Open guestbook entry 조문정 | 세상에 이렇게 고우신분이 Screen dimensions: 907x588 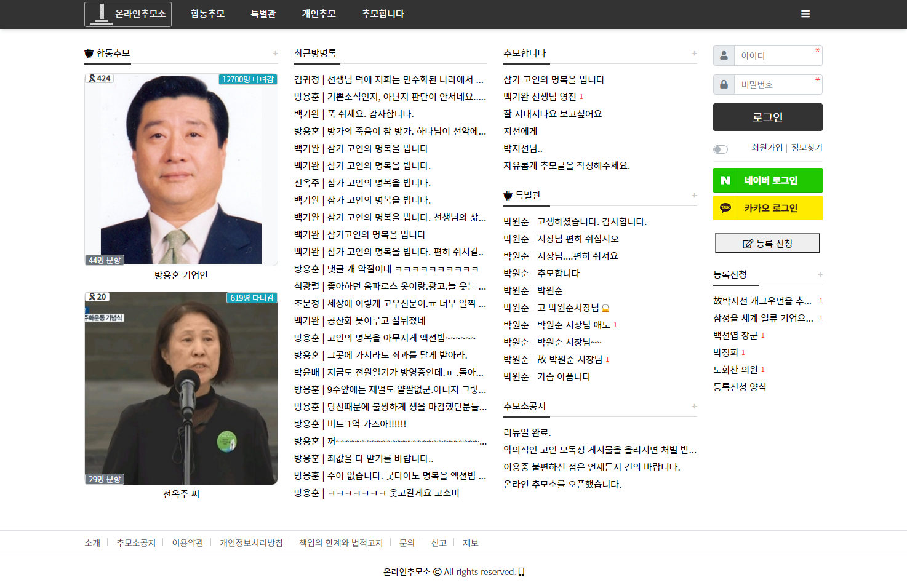click(x=390, y=304)
